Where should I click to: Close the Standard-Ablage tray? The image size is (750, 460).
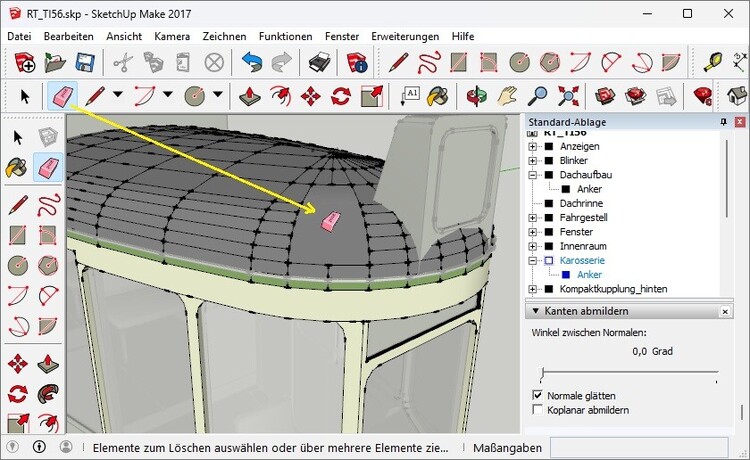coord(739,122)
